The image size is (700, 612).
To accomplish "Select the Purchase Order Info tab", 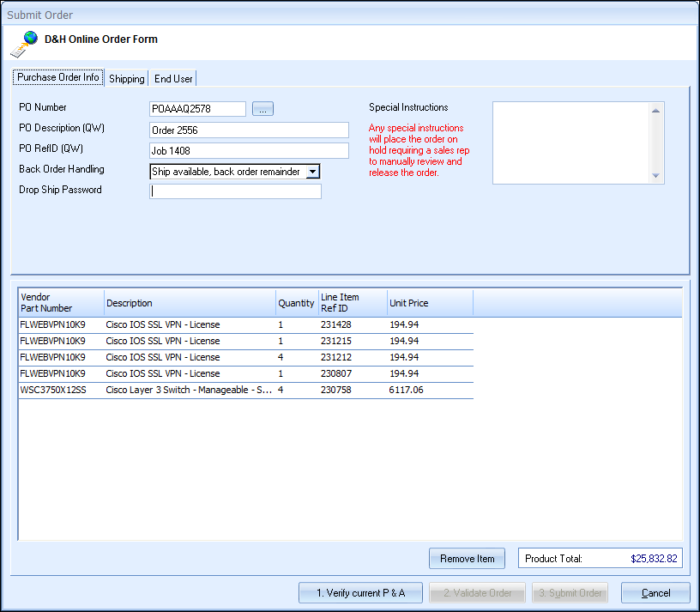I will [x=58, y=78].
